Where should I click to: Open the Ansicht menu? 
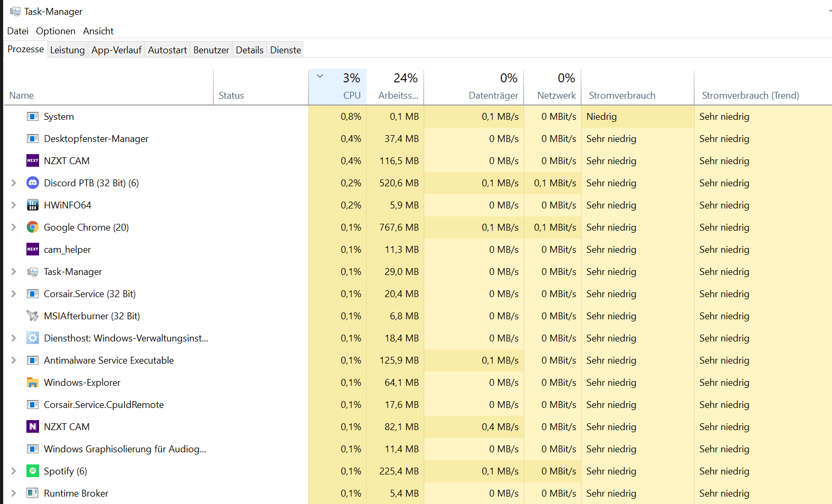click(x=98, y=31)
